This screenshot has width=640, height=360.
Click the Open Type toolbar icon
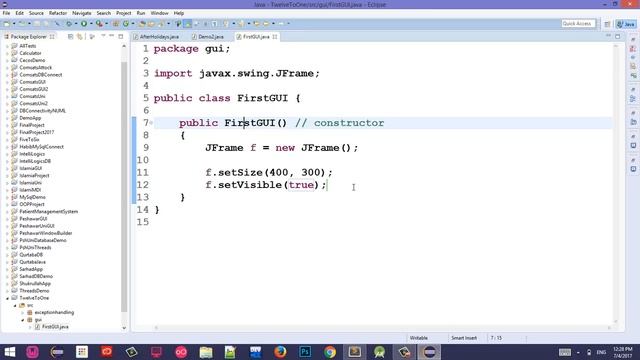tap(142, 24)
